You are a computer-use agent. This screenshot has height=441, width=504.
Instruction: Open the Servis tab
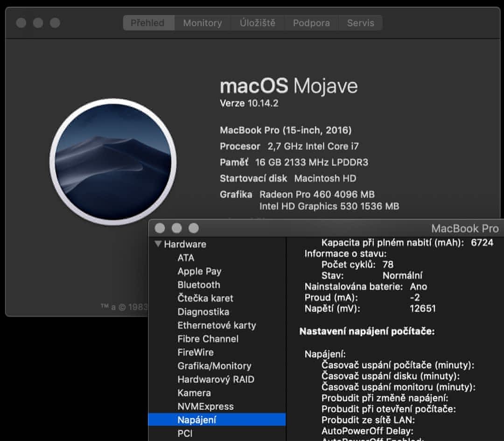point(360,23)
